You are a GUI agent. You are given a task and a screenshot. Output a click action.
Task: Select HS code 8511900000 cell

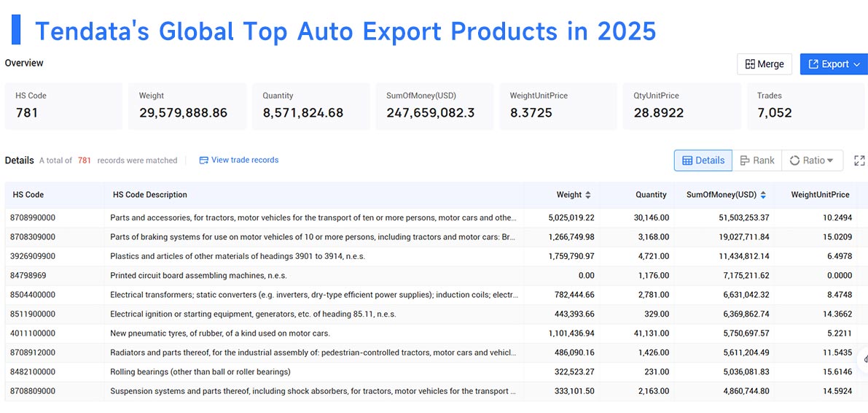click(33, 314)
